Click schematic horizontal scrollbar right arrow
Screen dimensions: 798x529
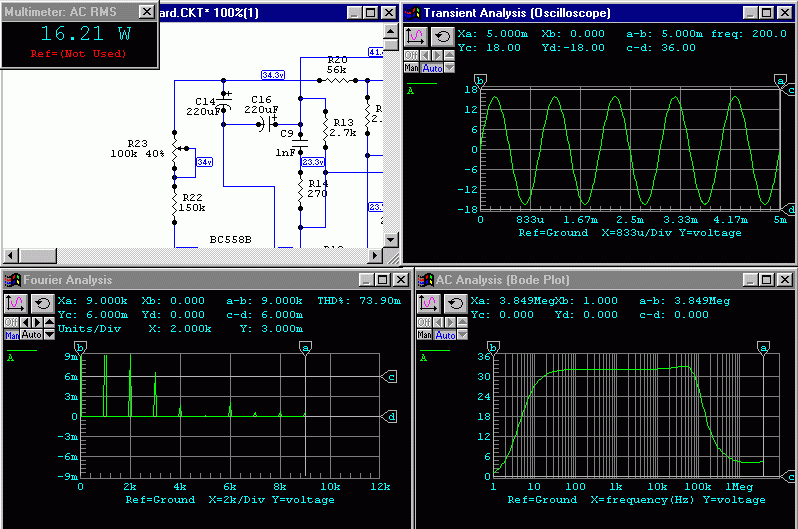tap(375, 255)
